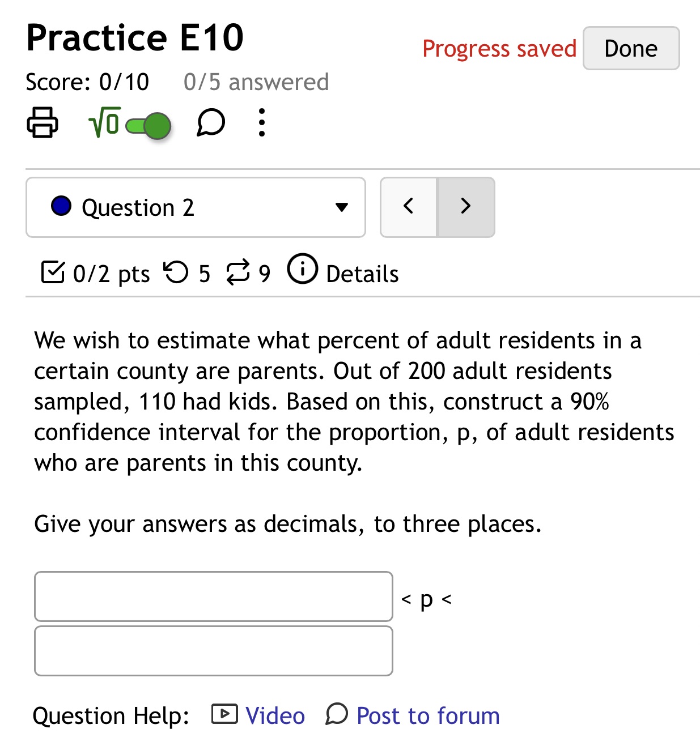700x733 pixels.
Task: Go back using the left chevron arrow
Action: coord(409,207)
